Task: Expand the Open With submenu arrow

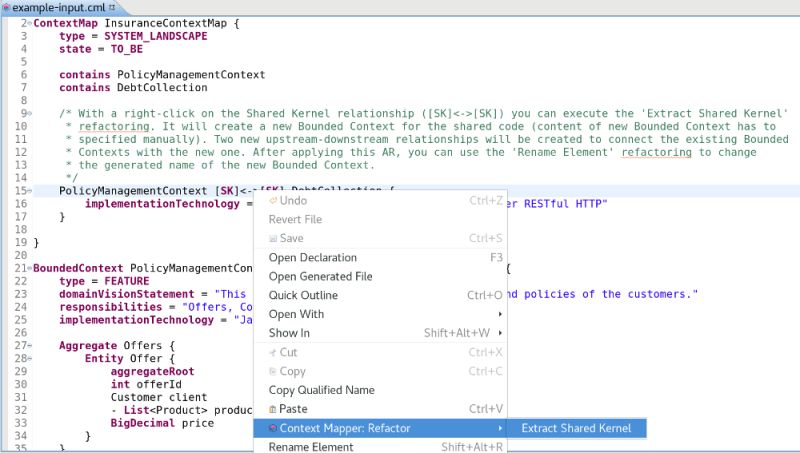Action: pyautogui.click(x=500, y=314)
